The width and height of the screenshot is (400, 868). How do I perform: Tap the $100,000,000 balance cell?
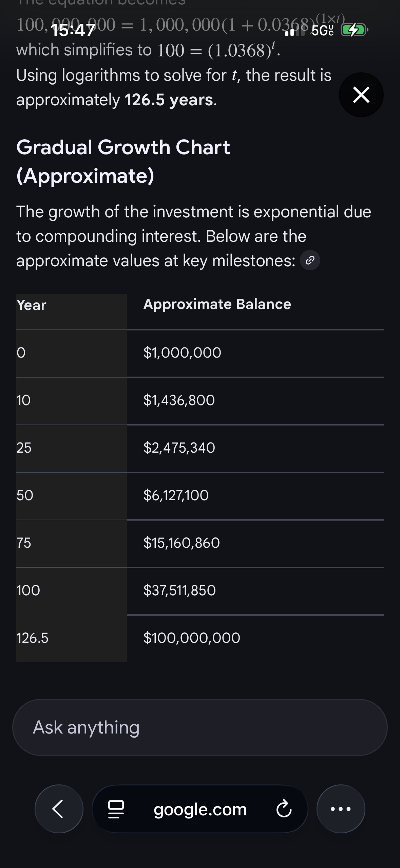tap(192, 638)
